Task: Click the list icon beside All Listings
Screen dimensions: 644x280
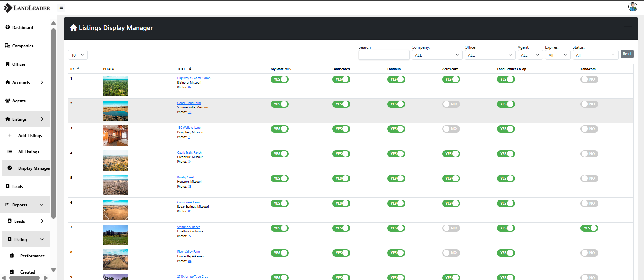Action: point(10,152)
